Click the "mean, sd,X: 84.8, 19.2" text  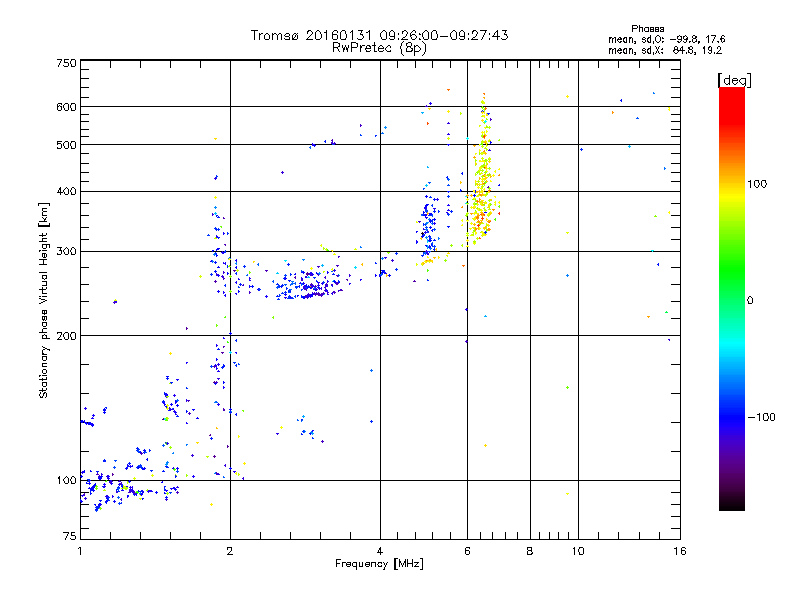click(665, 50)
